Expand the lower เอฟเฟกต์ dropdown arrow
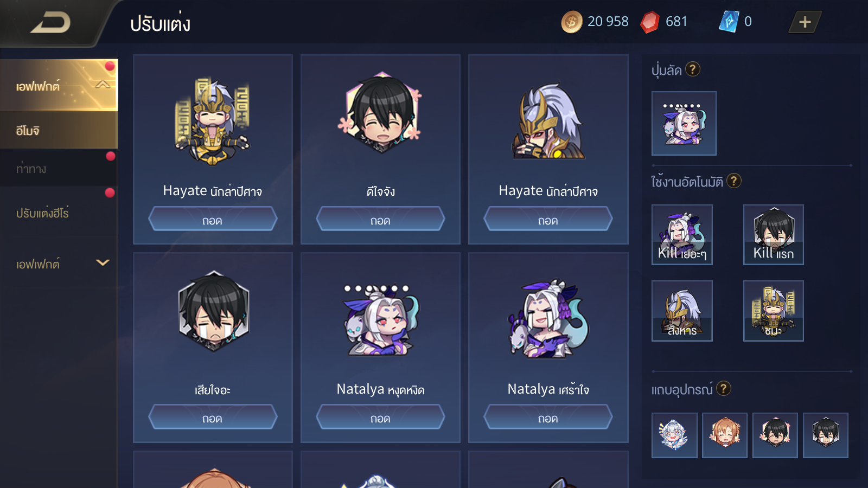868x488 pixels. pos(103,263)
